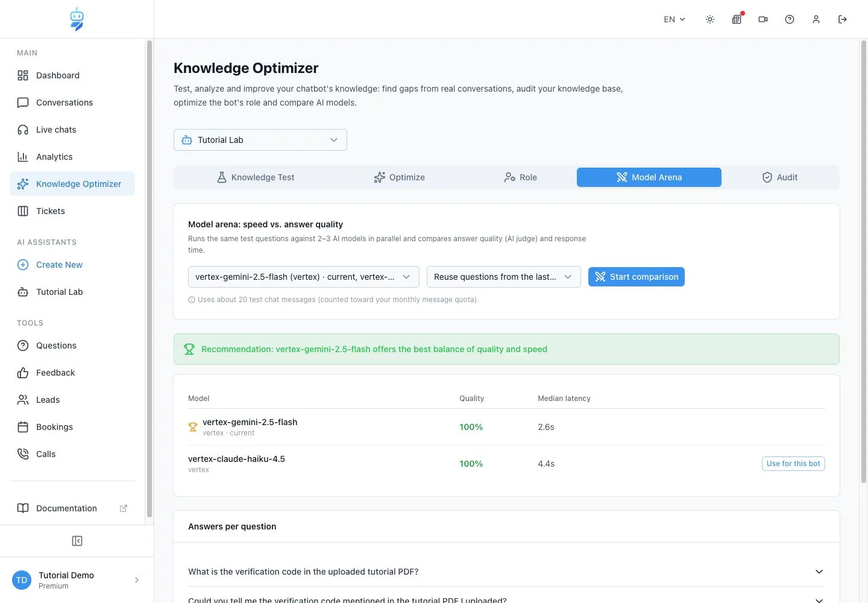
Task: Open the Feedback tool
Action: coord(72,373)
